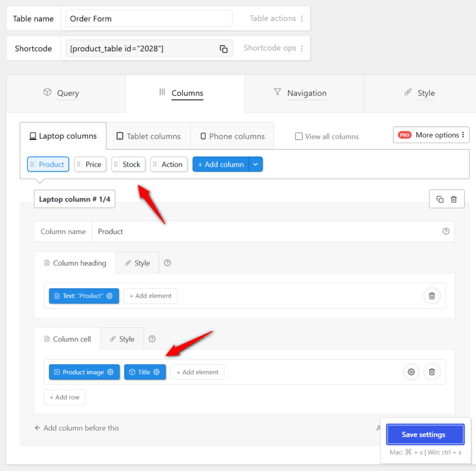
Task: Select the Stock column chip
Action: point(128,164)
